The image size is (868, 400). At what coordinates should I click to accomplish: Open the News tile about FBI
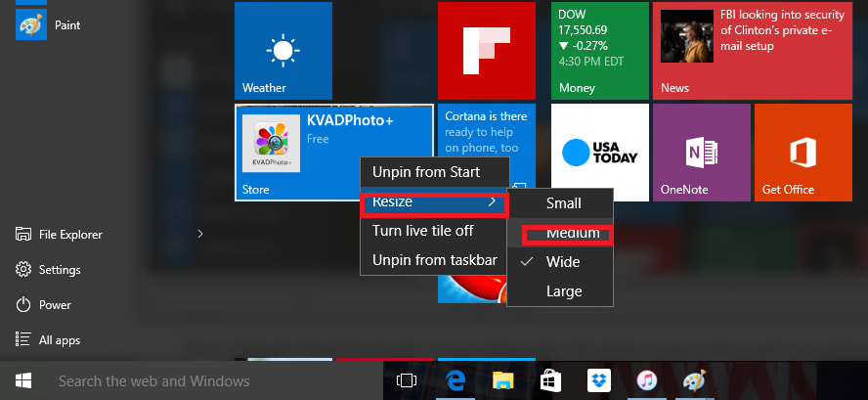pos(753,51)
